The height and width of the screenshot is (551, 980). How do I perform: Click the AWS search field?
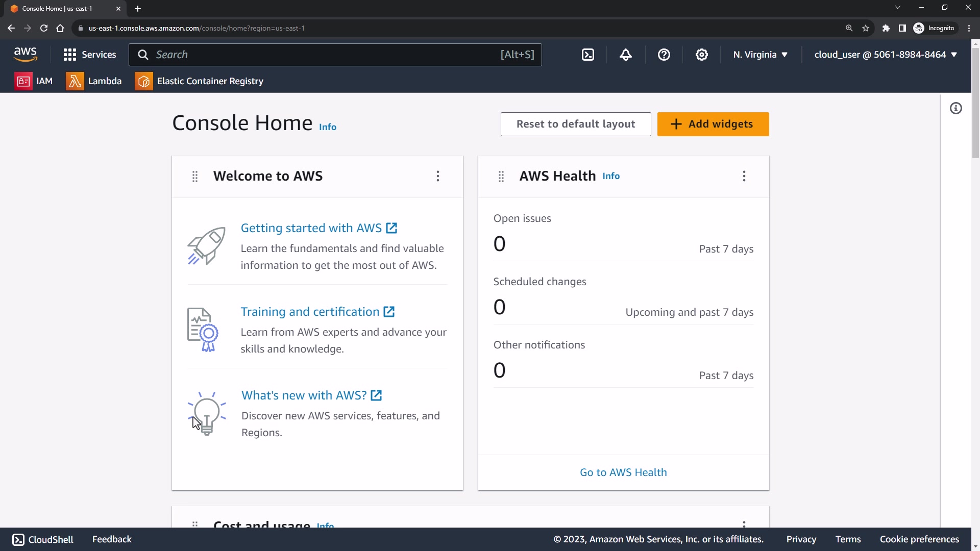(x=327, y=55)
